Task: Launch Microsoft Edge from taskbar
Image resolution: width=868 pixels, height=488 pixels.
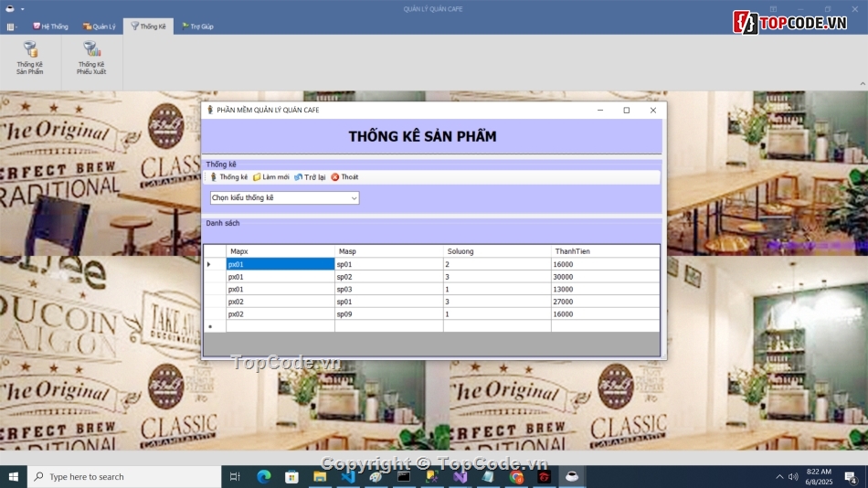Action: point(264,476)
